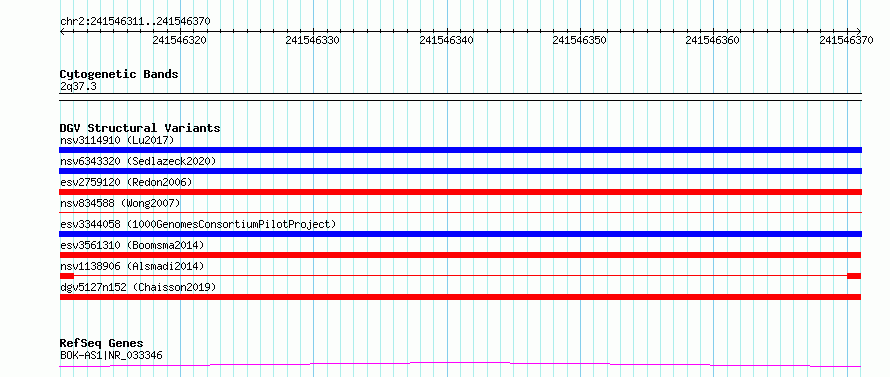Click the nsv834588 (Wong2007) label
Viewport: 890px width, 377px height.
pos(120,203)
